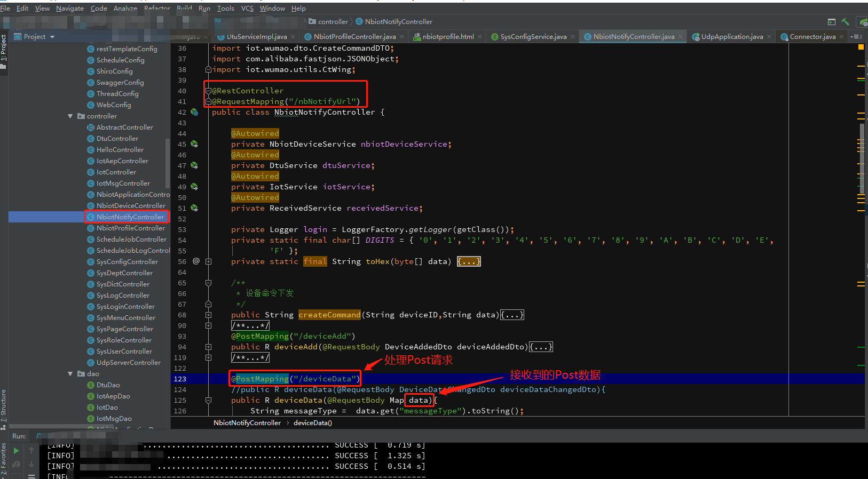Image resolution: width=868 pixels, height=479 pixels.
Task: Collapse the deviceData method on line 125
Action: coord(208,400)
